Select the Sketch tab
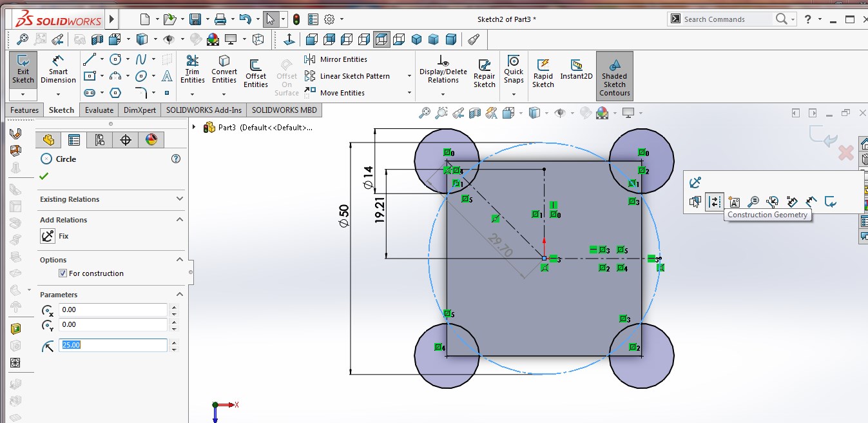Image resolution: width=868 pixels, height=423 pixels. [x=62, y=110]
